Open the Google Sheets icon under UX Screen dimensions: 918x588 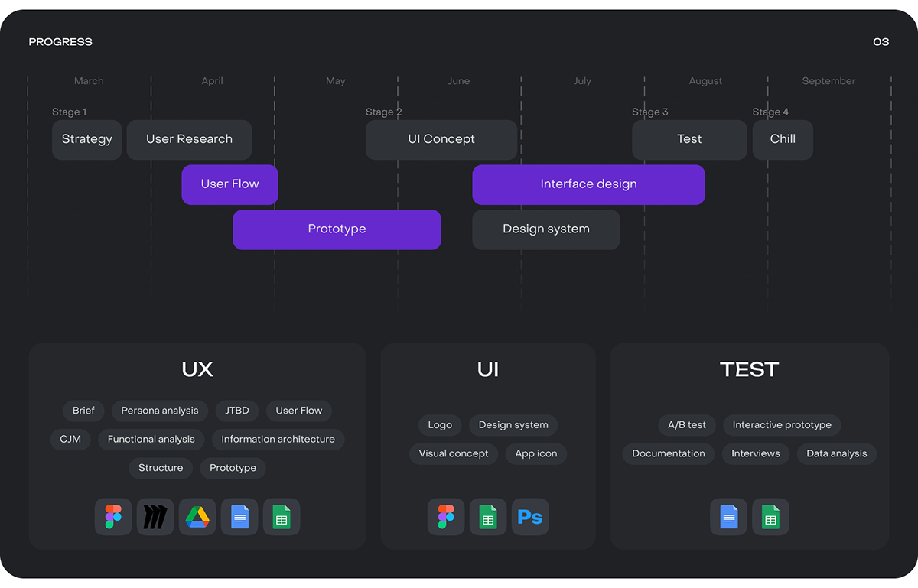pos(282,517)
